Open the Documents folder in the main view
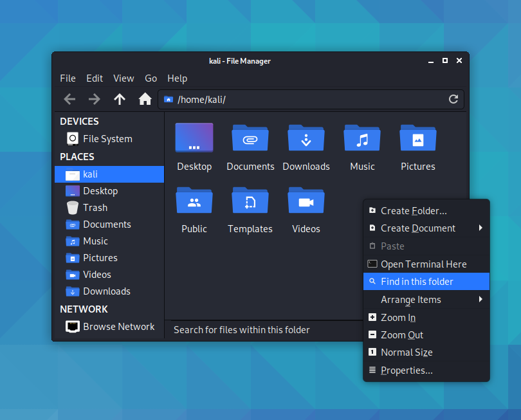Image resolution: width=521 pixels, height=420 pixels. 250,146
